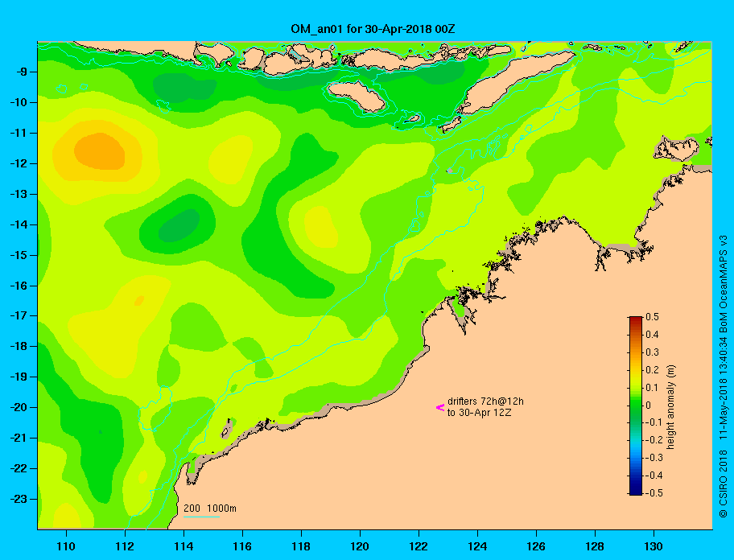Click longitude label '124'
The height and width of the screenshot is (560, 734).
click(x=477, y=546)
